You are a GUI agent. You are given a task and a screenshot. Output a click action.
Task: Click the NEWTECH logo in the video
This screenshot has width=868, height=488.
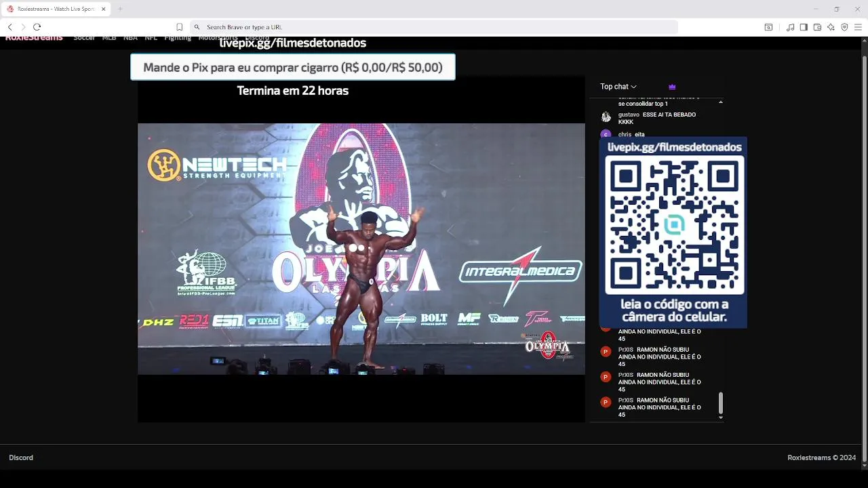click(x=218, y=165)
